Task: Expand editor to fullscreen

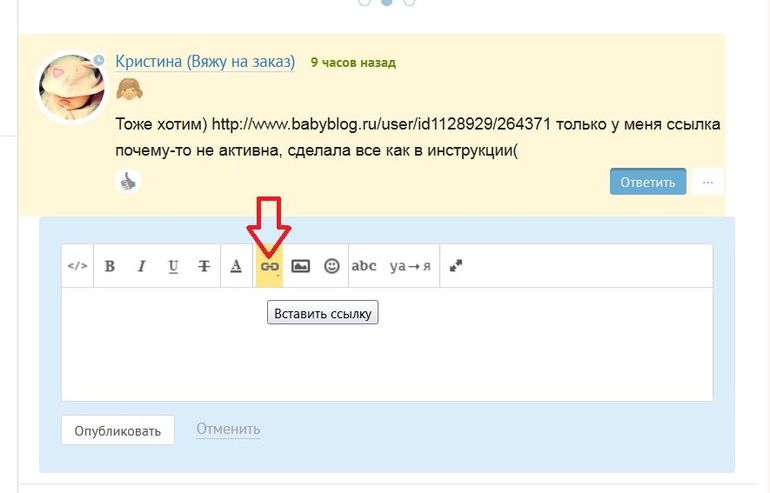Action: tap(456, 266)
